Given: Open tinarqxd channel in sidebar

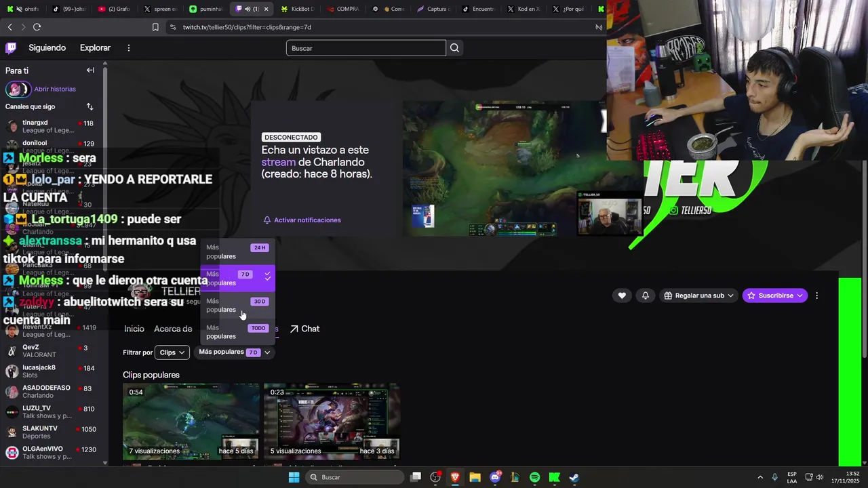Looking at the screenshot, I should [x=52, y=127].
